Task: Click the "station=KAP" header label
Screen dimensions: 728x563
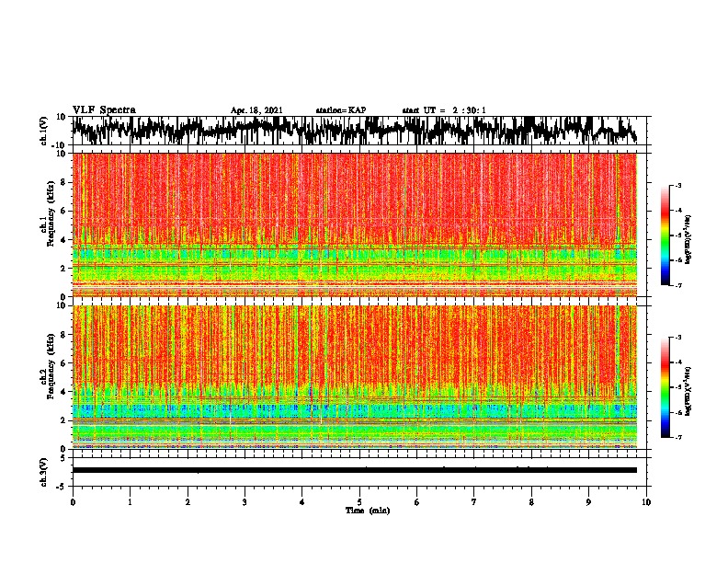Action: (x=341, y=110)
